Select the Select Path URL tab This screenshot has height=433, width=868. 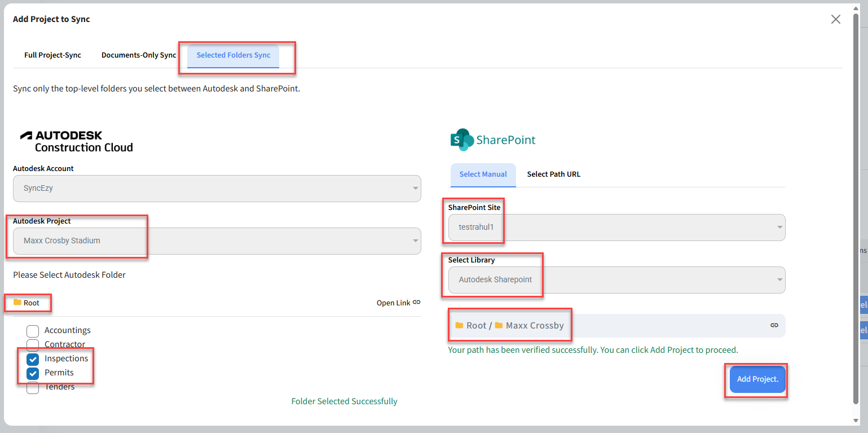click(553, 174)
